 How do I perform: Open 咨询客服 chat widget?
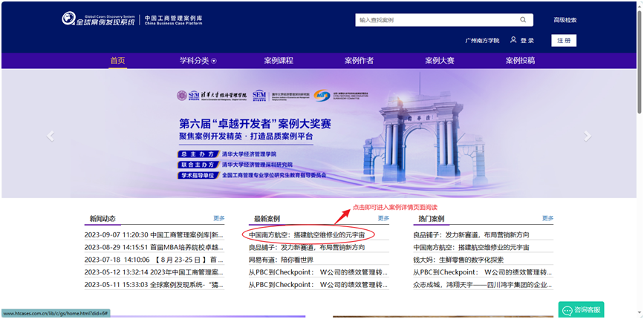[581, 309]
